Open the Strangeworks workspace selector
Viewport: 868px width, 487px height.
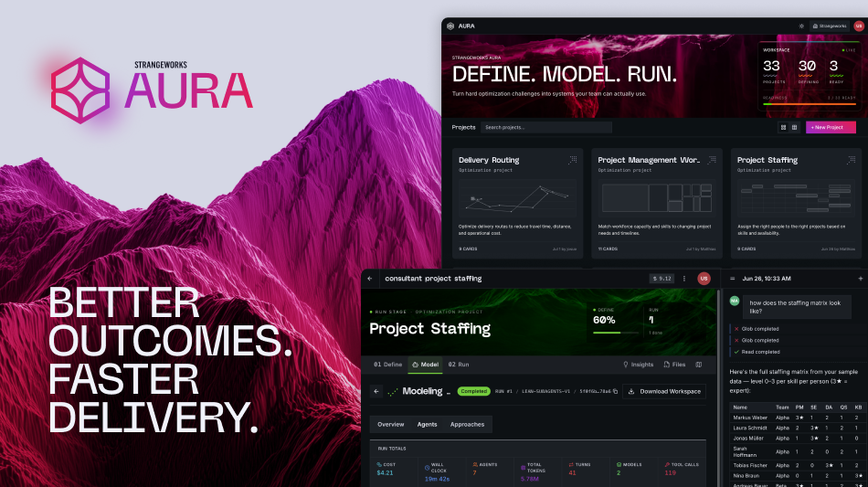830,26
